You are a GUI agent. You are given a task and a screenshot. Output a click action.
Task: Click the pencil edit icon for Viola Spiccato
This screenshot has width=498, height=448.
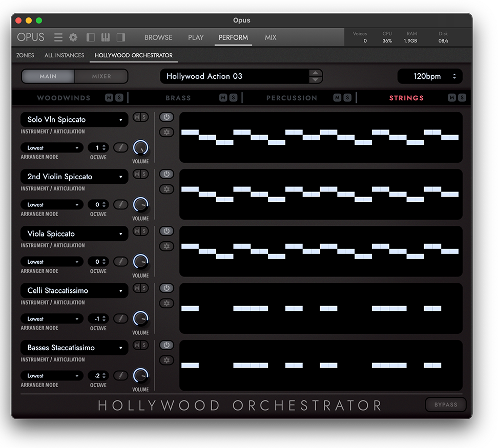tap(120, 261)
